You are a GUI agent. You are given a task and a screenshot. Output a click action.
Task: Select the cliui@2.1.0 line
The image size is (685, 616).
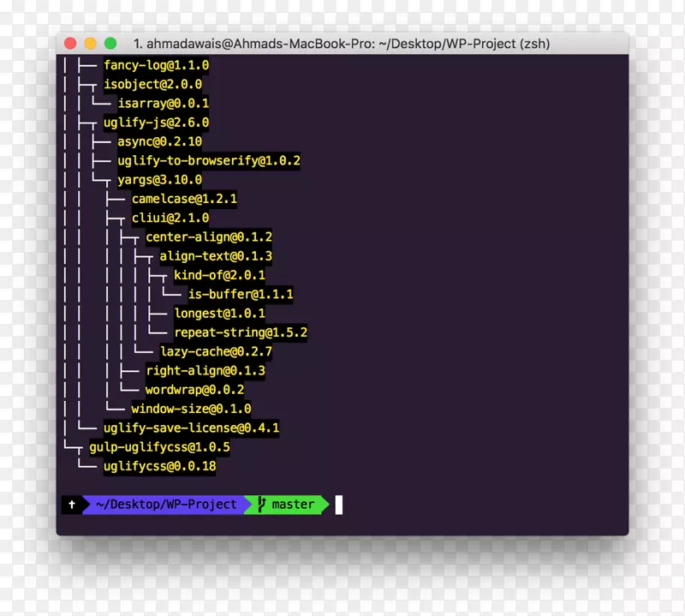click(x=170, y=218)
